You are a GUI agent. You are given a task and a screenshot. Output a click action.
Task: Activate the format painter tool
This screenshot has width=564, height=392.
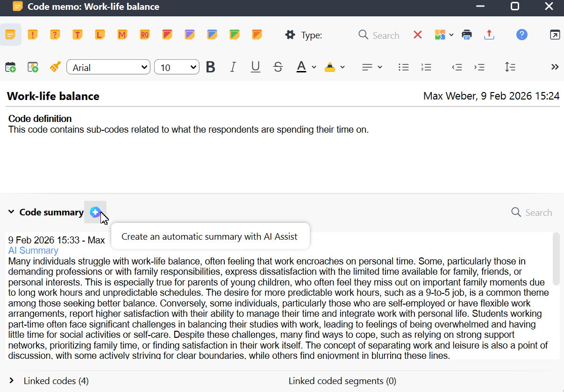point(55,67)
